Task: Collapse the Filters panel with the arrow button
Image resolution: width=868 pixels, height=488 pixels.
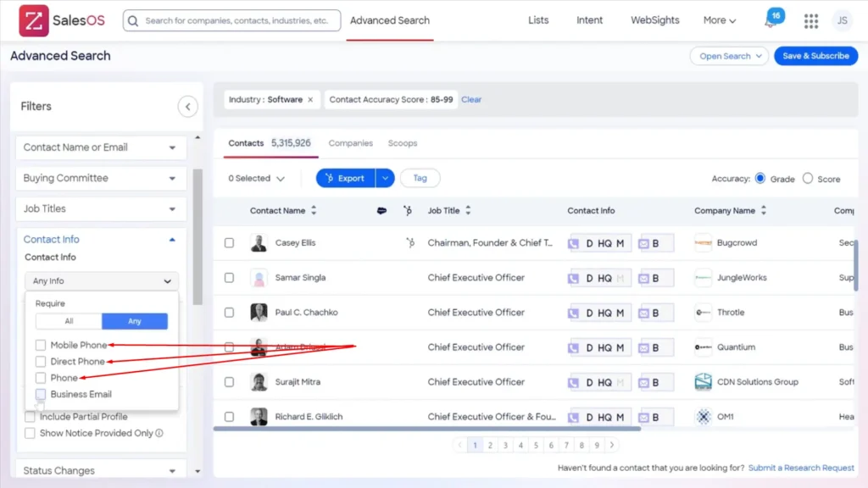Action: pyautogui.click(x=187, y=106)
